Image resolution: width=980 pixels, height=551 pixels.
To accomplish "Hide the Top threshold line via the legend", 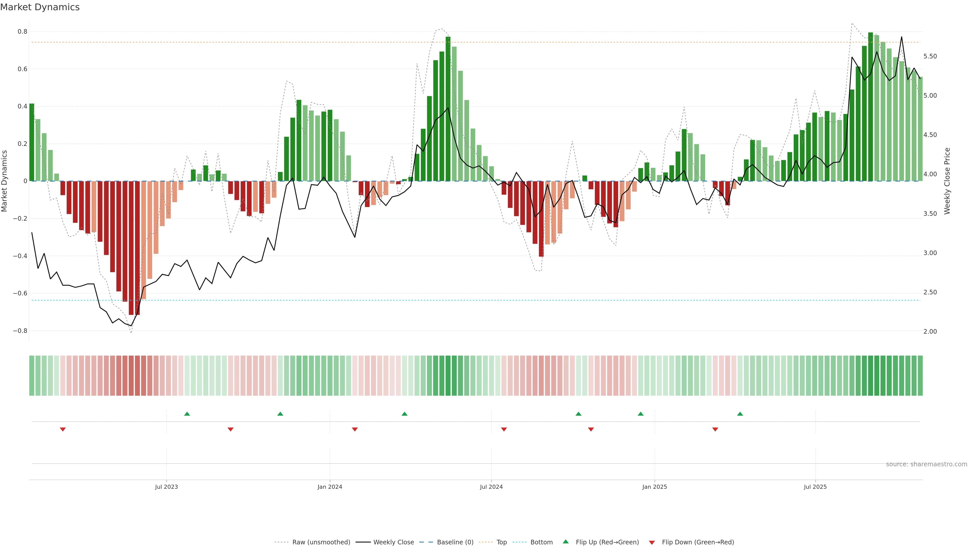I will (501, 542).
